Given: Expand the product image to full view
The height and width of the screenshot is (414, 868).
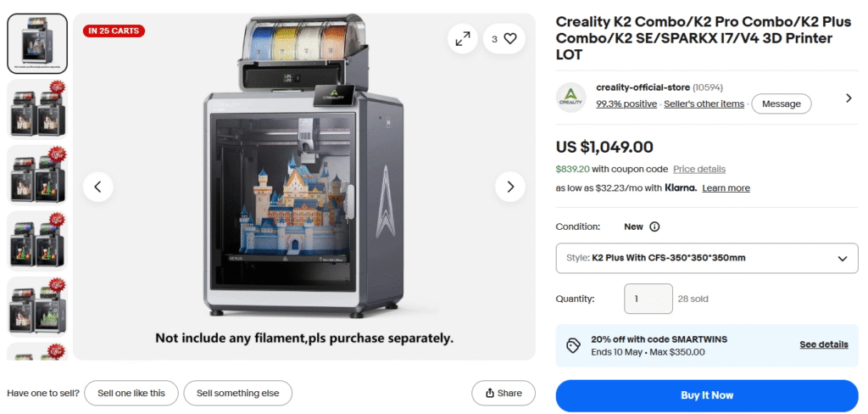Looking at the screenshot, I should point(463,39).
